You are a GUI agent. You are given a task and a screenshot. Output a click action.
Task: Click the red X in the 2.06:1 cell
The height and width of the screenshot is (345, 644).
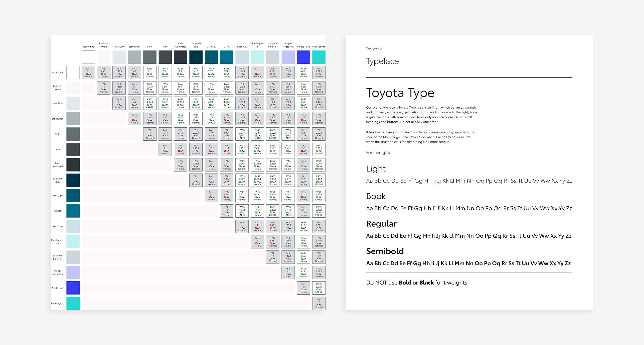[x=133, y=74]
